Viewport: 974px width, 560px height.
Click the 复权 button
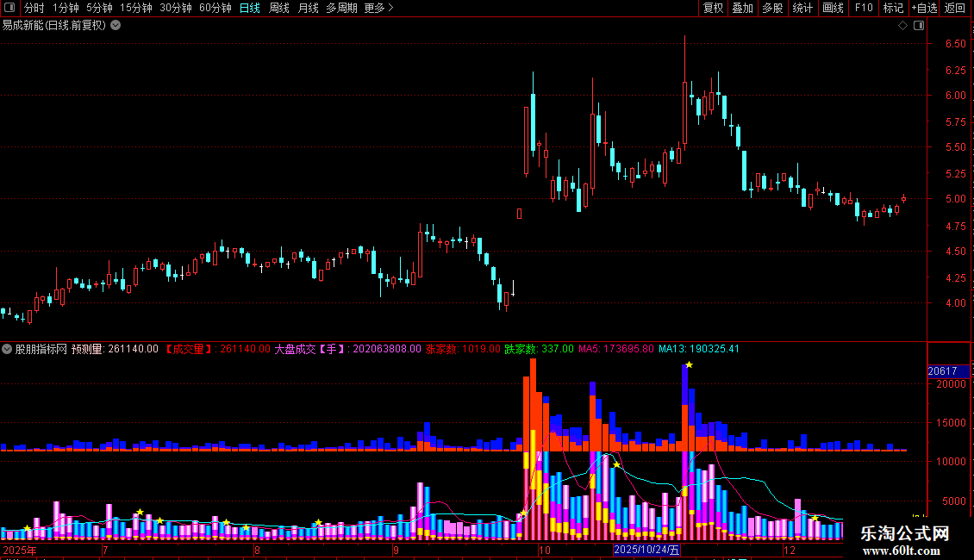point(713,8)
